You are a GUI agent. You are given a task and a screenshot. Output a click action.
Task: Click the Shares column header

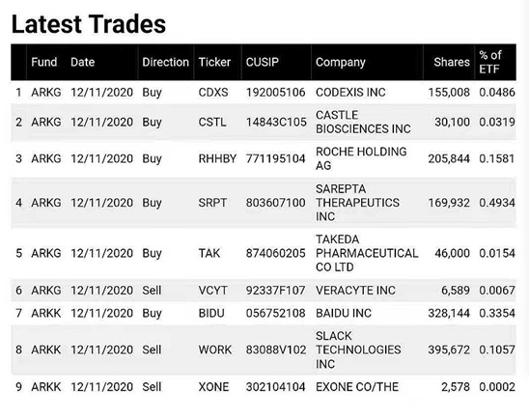tap(452, 62)
